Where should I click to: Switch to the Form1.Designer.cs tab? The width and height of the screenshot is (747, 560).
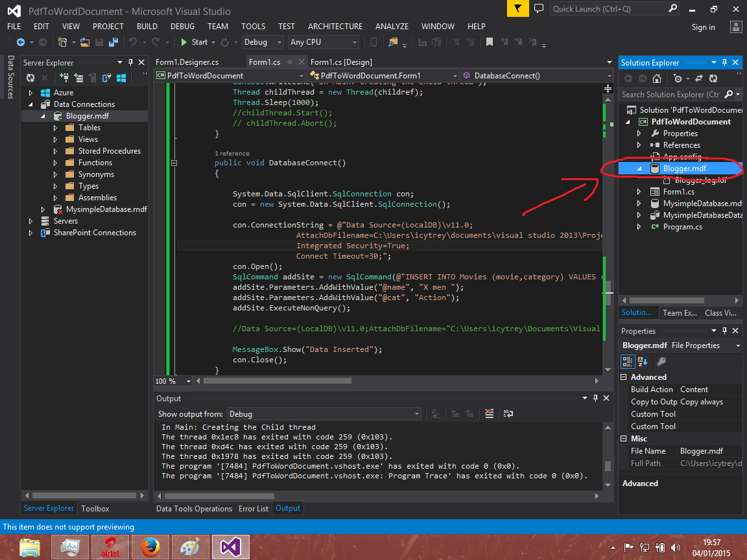tap(187, 62)
